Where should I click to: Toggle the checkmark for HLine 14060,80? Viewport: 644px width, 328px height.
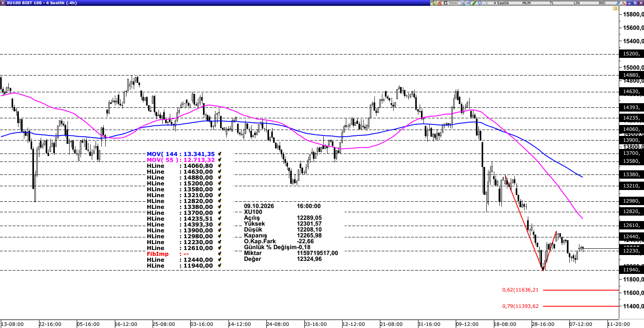[220, 166]
